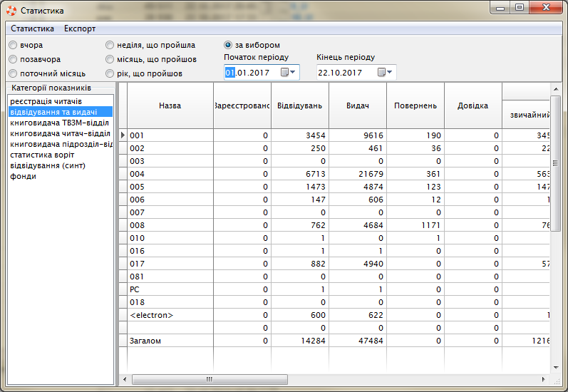Select 'неділя, що пройшла' radio button
Screen dimensions: 568x392
110,45
